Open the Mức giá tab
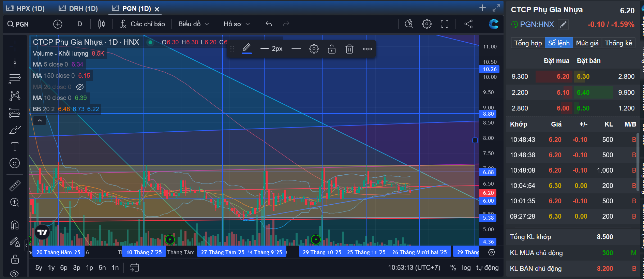Viewport: 644px width, 279px height. 587,43
